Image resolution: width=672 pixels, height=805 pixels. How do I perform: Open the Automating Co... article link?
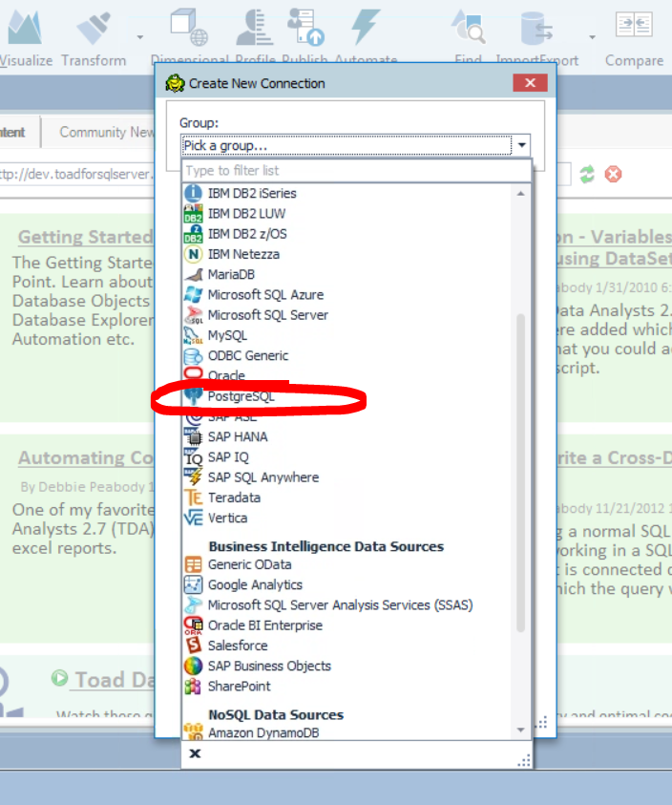[86, 457]
